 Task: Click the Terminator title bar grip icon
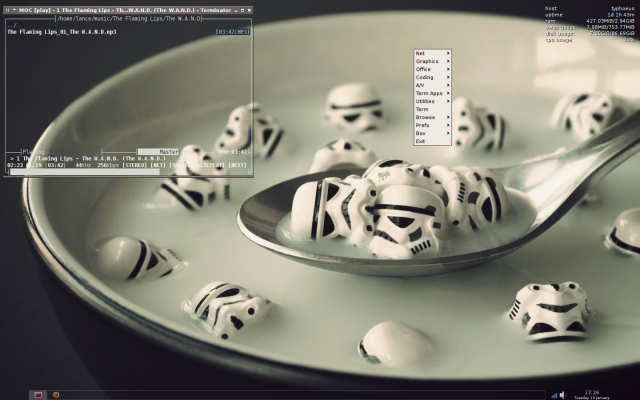(x=7, y=10)
